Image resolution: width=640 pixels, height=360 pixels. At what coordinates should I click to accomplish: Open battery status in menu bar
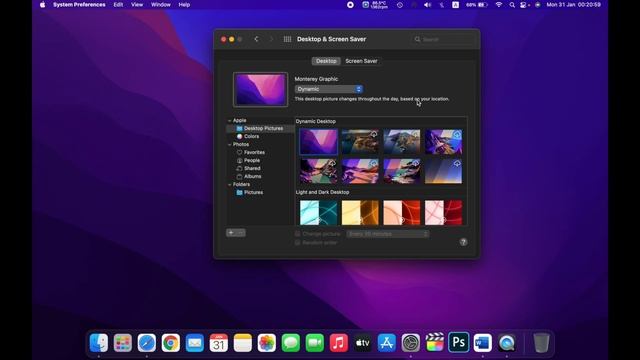[477, 5]
